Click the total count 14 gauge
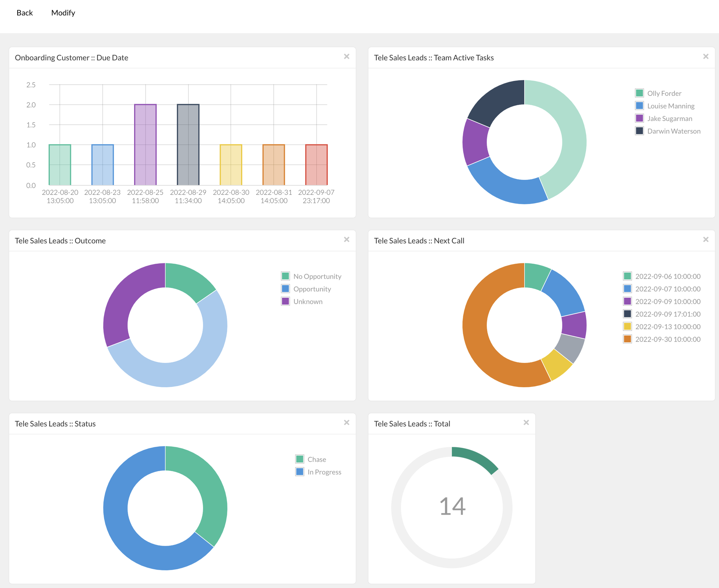This screenshot has width=719, height=588. click(x=452, y=507)
